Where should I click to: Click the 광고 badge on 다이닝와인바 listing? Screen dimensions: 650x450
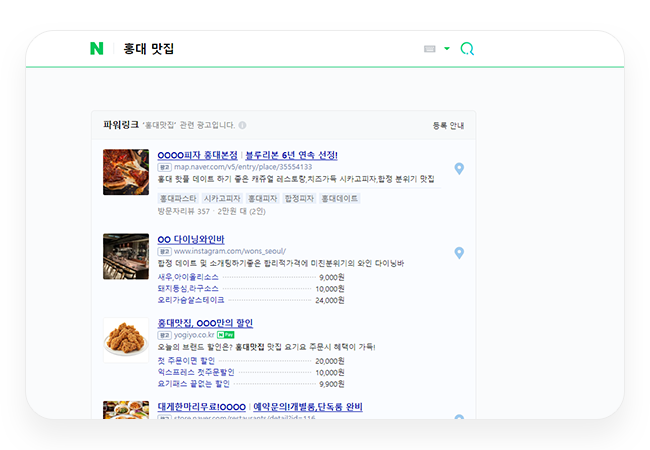coord(165,252)
